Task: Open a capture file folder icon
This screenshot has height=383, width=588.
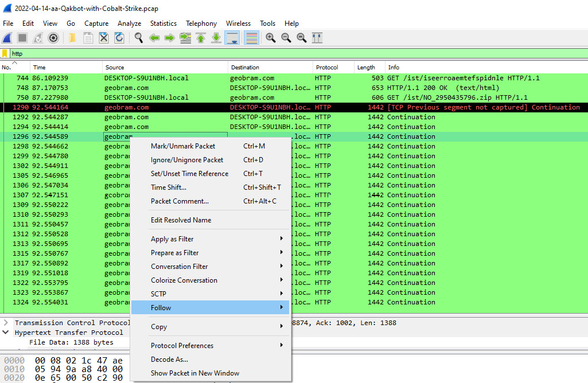Action: pyautogui.click(x=72, y=38)
